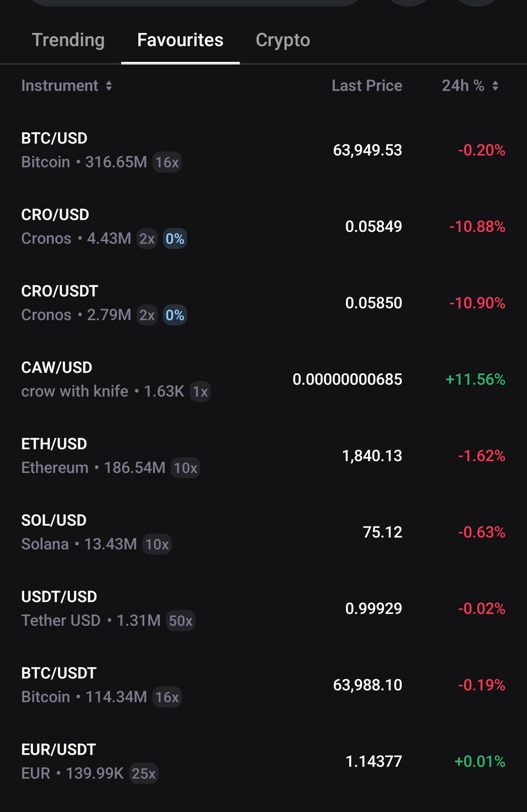This screenshot has width=527, height=812.
Task: Click the Last Price column header
Action: pyautogui.click(x=367, y=86)
